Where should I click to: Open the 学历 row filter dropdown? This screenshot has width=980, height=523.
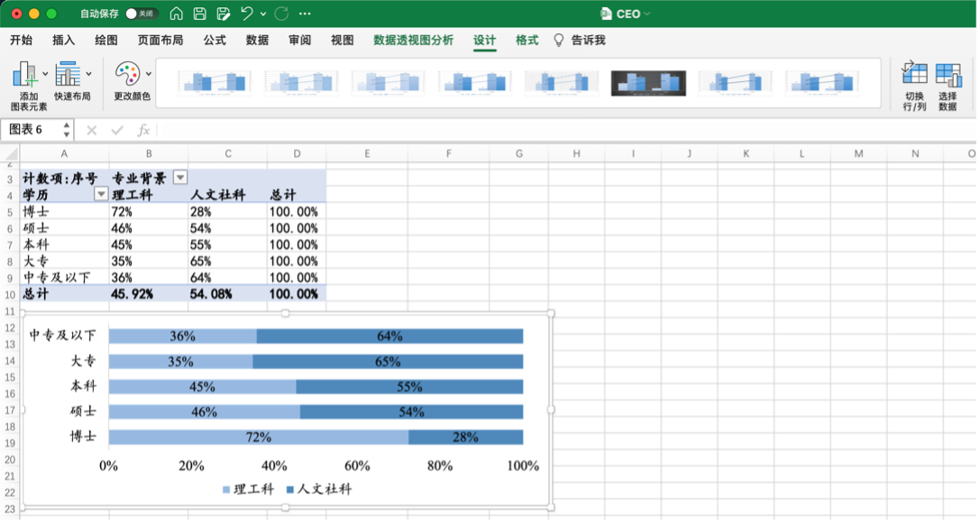[x=101, y=194]
